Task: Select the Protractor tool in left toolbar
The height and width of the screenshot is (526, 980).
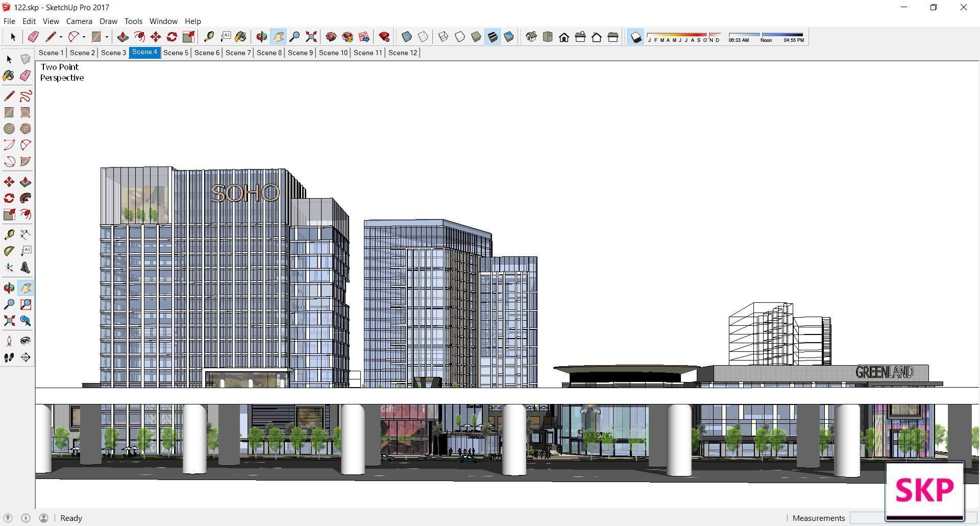Action: (x=9, y=251)
